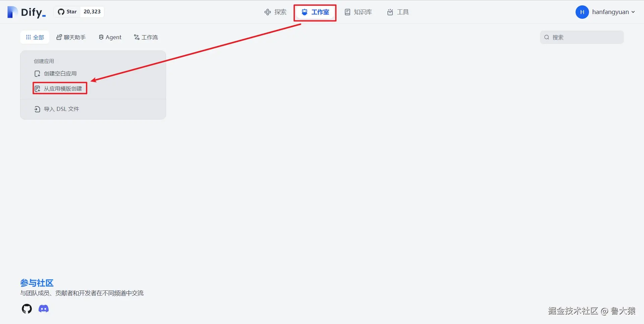Screen dimensions: 644x324
Task: Filter apps by 聊天助手
Action: click(x=71, y=37)
